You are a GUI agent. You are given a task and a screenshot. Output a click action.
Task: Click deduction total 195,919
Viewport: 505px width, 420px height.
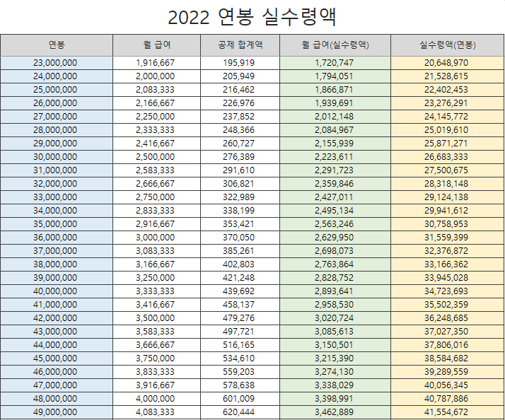point(238,63)
